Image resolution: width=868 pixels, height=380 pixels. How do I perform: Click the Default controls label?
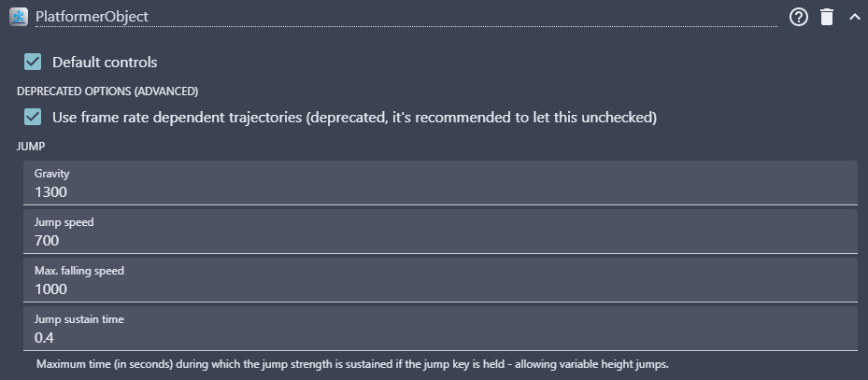[x=105, y=63]
